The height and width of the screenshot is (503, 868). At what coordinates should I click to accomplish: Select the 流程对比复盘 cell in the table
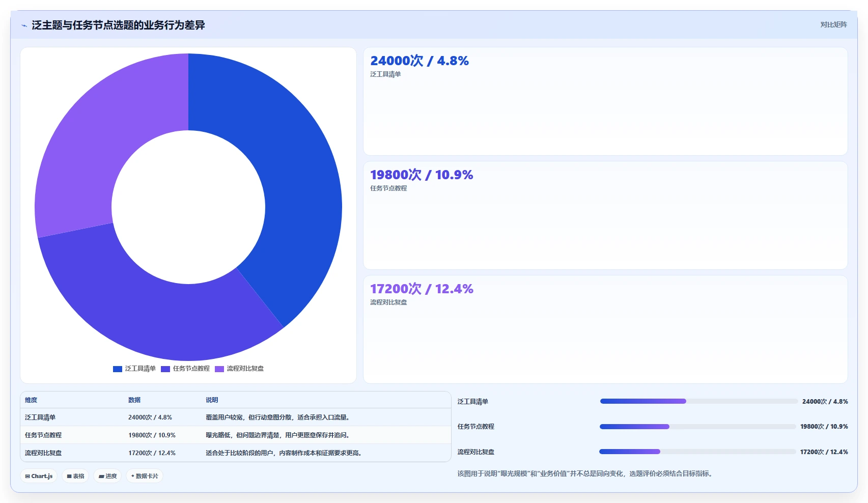(x=43, y=453)
